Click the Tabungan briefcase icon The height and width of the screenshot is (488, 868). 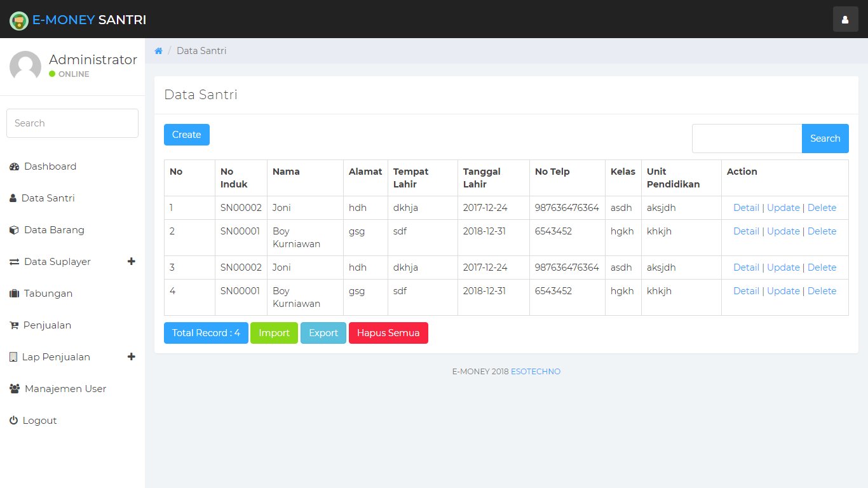[14, 294]
